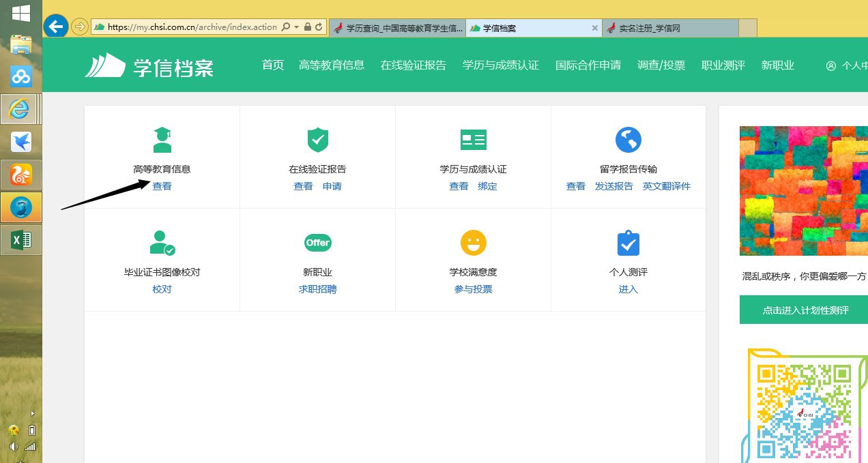868x463 pixels.
Task: Click the 个人测评 checkmark icon
Action: click(628, 243)
